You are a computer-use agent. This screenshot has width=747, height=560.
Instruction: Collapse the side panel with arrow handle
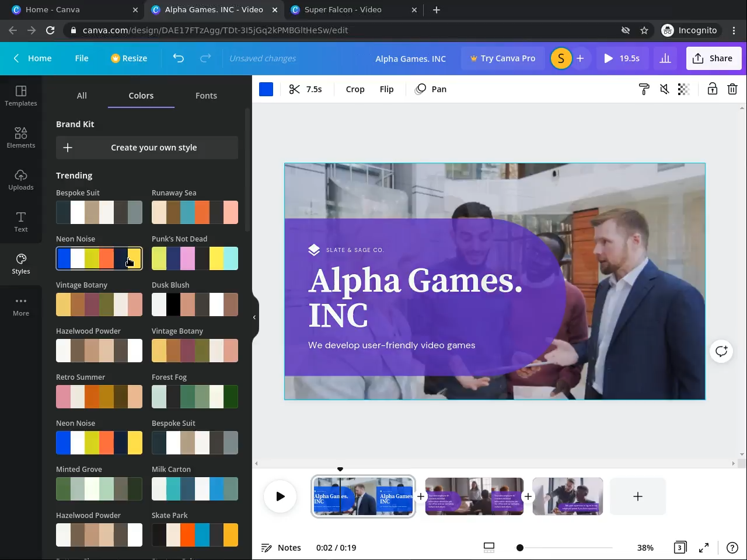click(254, 317)
